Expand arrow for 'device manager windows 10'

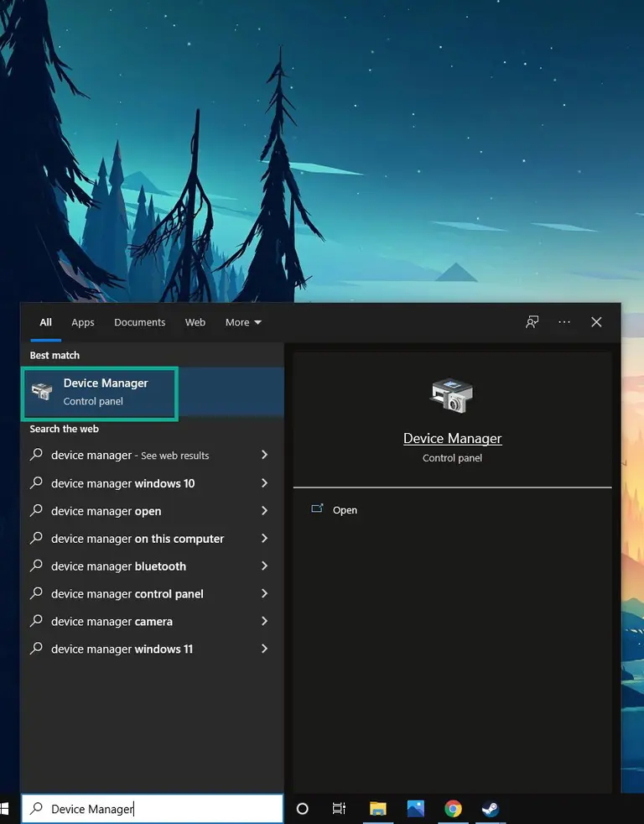265,483
